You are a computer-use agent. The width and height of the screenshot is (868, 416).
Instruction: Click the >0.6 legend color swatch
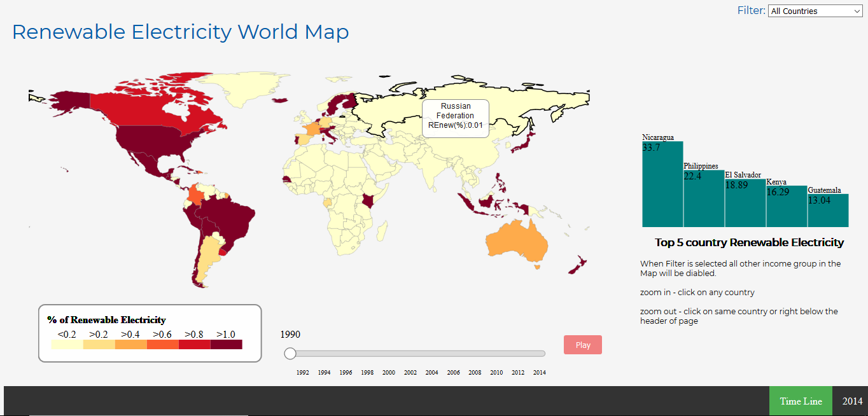point(162,344)
